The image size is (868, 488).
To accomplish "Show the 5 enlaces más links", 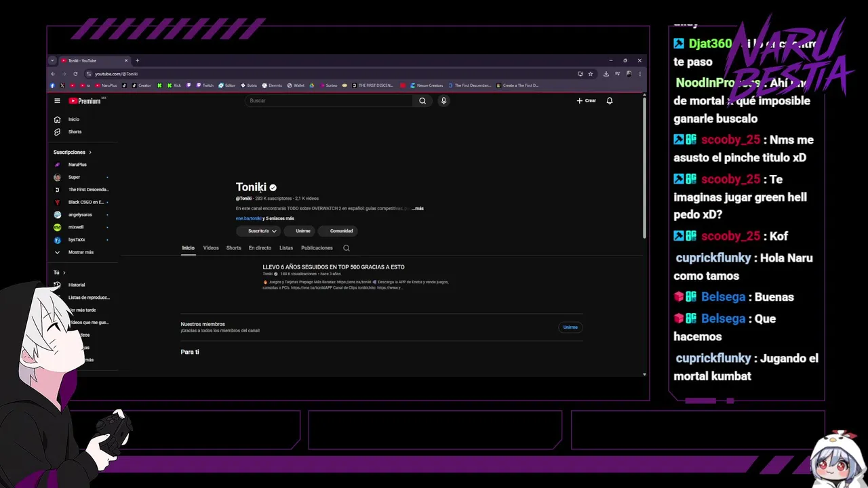I will coord(280,218).
